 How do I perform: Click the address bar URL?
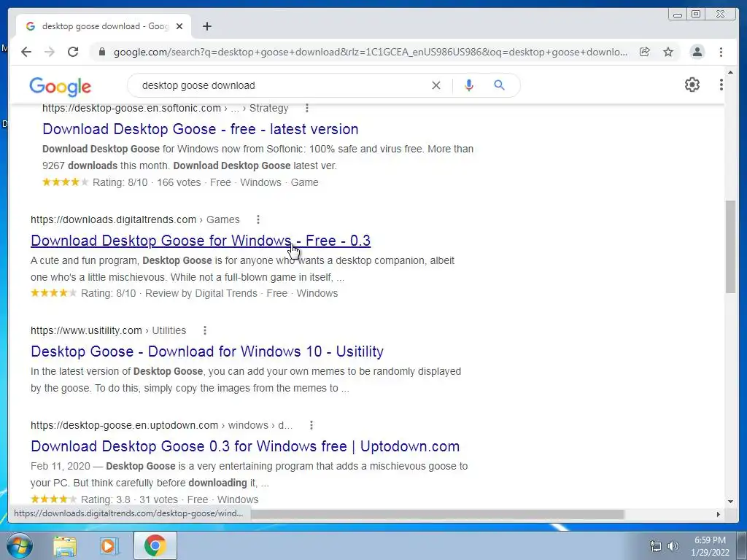[x=370, y=52]
